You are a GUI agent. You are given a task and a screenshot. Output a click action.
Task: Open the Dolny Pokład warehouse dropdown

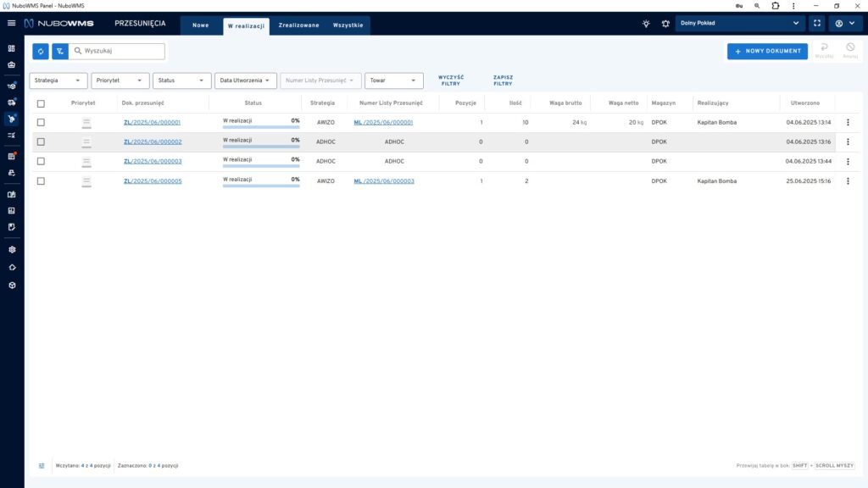tap(740, 24)
